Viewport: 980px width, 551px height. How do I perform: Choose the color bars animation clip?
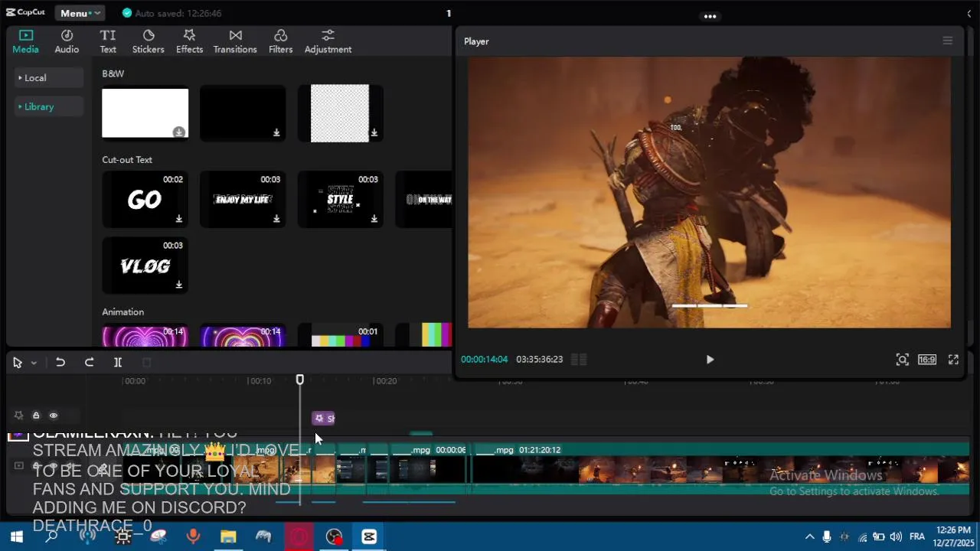click(340, 336)
